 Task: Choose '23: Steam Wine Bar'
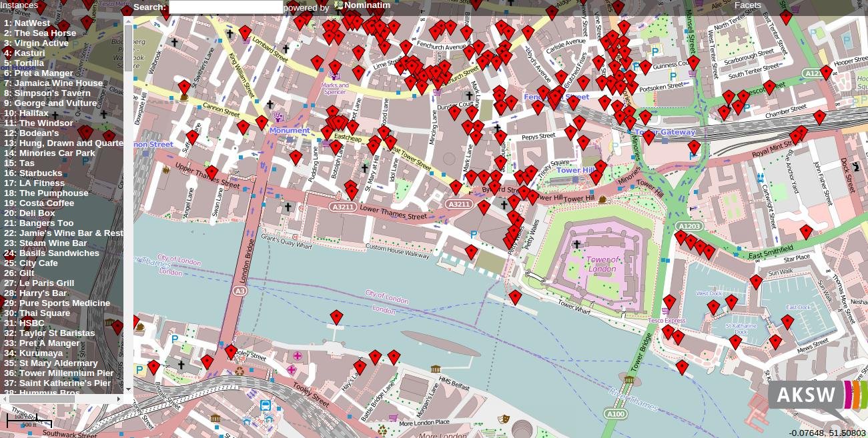click(x=45, y=243)
